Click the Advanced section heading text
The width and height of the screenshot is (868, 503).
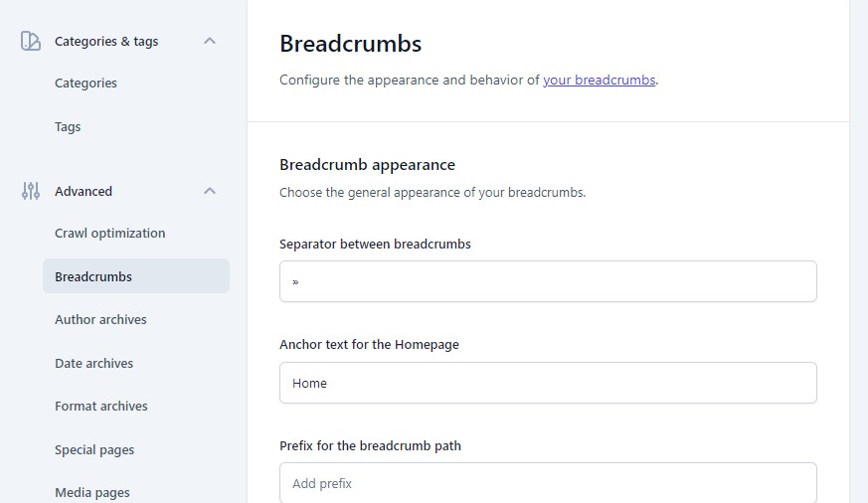[84, 191]
